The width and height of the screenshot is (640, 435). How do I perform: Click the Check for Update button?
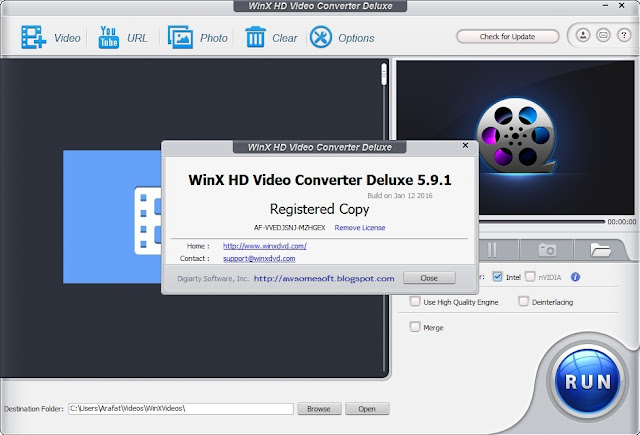pos(507,36)
